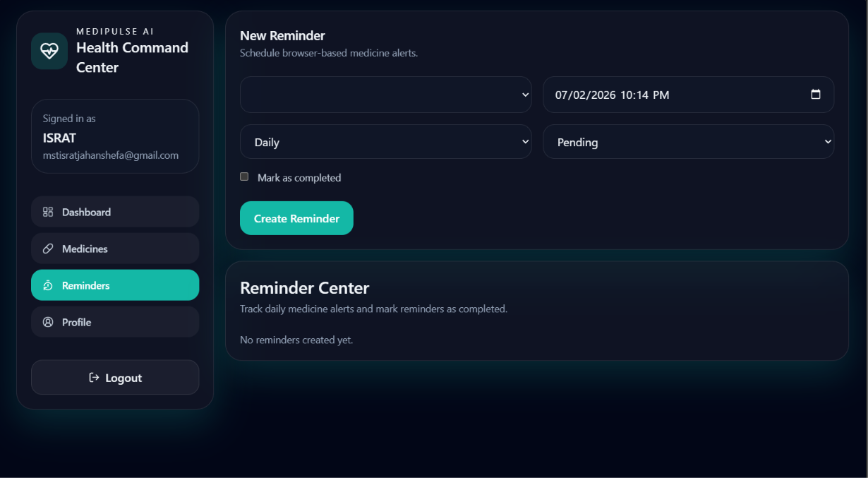The height and width of the screenshot is (478, 868).
Task: Click the Create Reminder button
Action: coord(296,218)
